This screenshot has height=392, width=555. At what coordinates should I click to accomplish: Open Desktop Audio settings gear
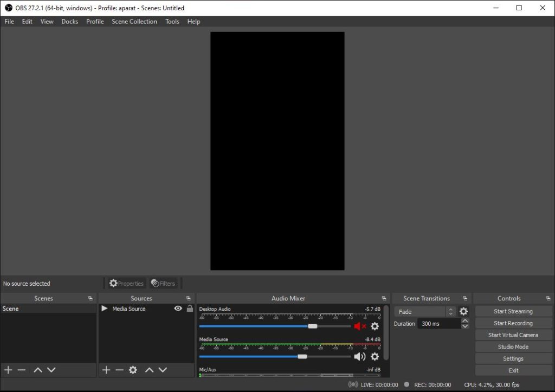tap(375, 326)
